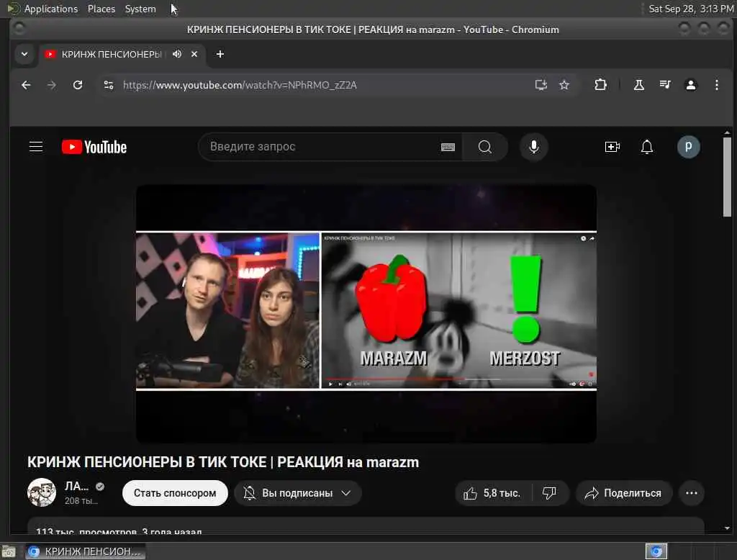Bookmark this page with star

pyautogui.click(x=564, y=85)
